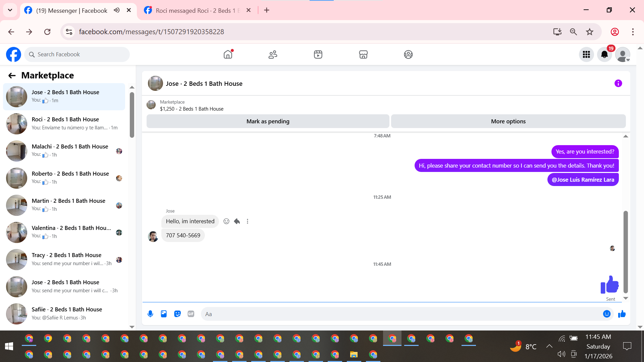The width and height of the screenshot is (644, 362).
Task: Show hidden system tray icons
Action: (549, 346)
